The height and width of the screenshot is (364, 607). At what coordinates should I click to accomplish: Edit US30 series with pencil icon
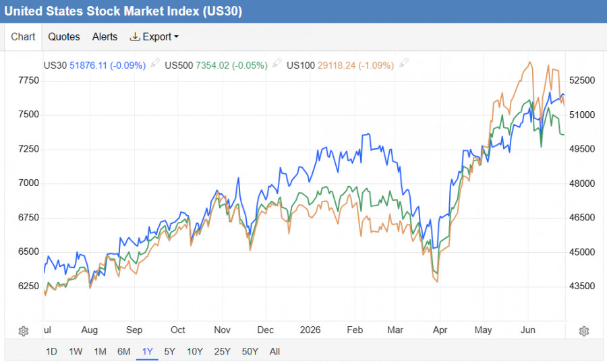(x=155, y=63)
